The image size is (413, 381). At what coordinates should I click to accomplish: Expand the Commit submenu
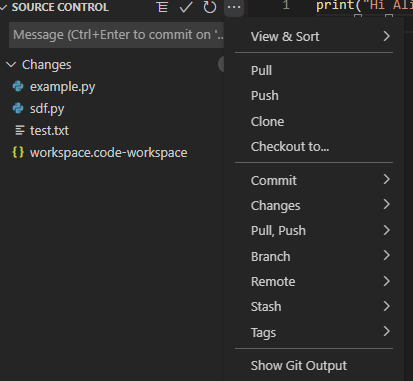314,180
